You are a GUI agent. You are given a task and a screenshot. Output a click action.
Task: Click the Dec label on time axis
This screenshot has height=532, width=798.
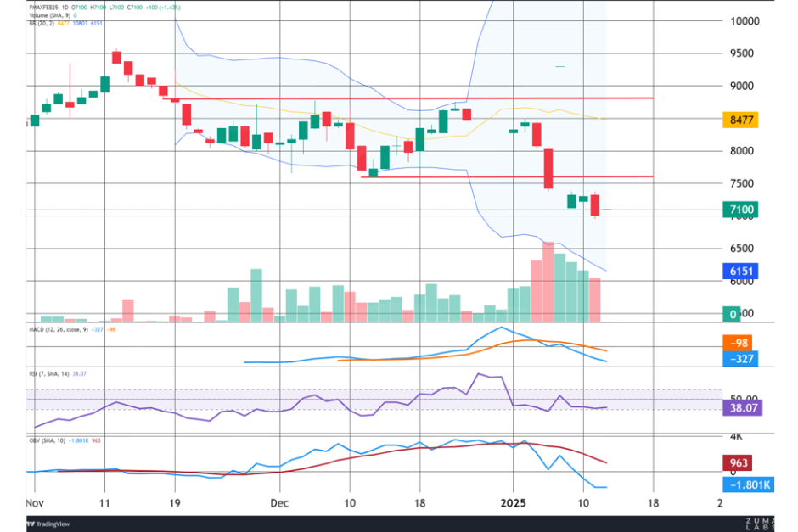[279, 503]
